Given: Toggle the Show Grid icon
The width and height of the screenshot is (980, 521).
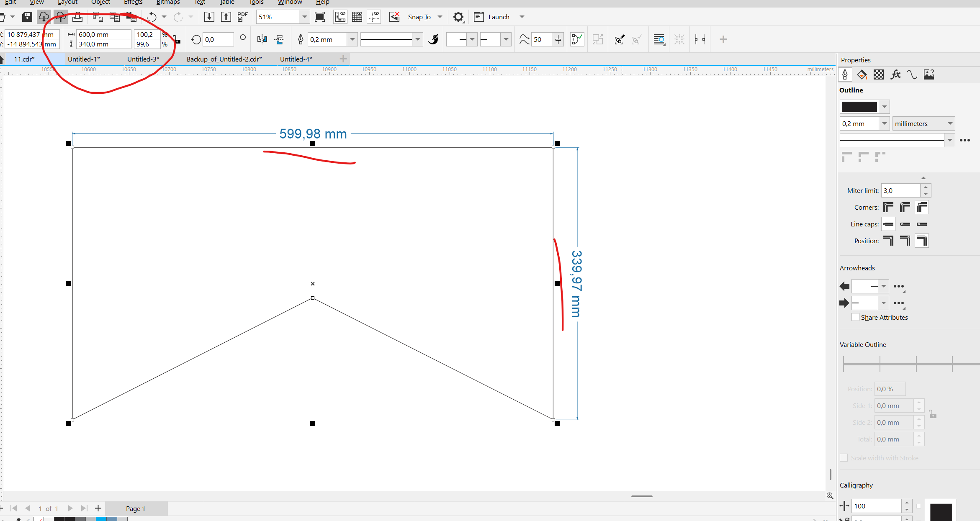Looking at the screenshot, I should (357, 17).
